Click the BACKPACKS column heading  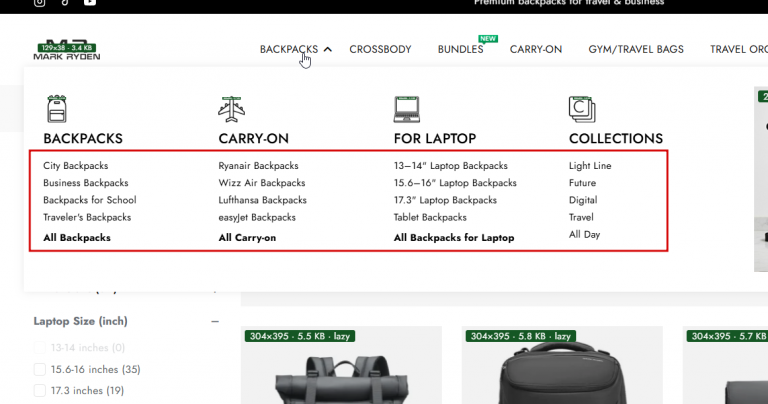click(83, 139)
